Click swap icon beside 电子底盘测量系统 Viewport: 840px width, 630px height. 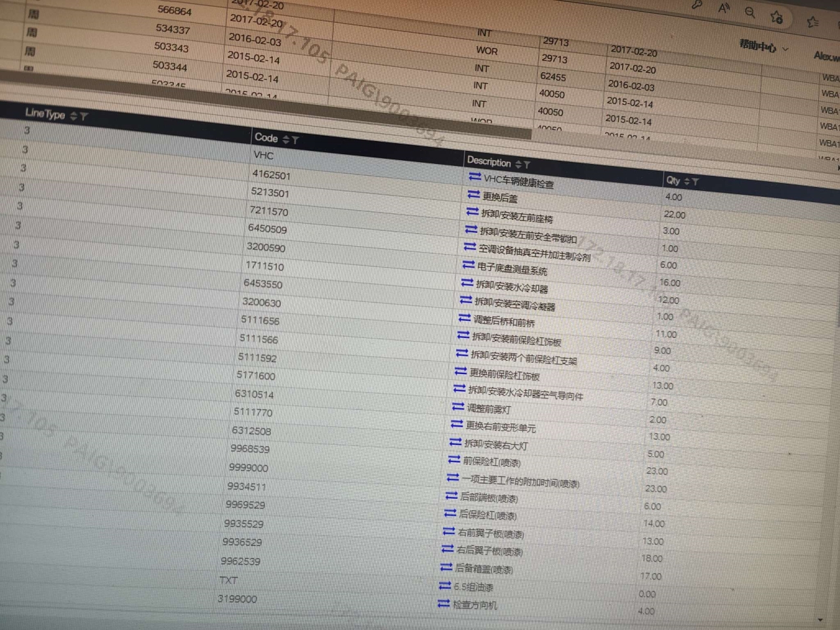(469, 265)
